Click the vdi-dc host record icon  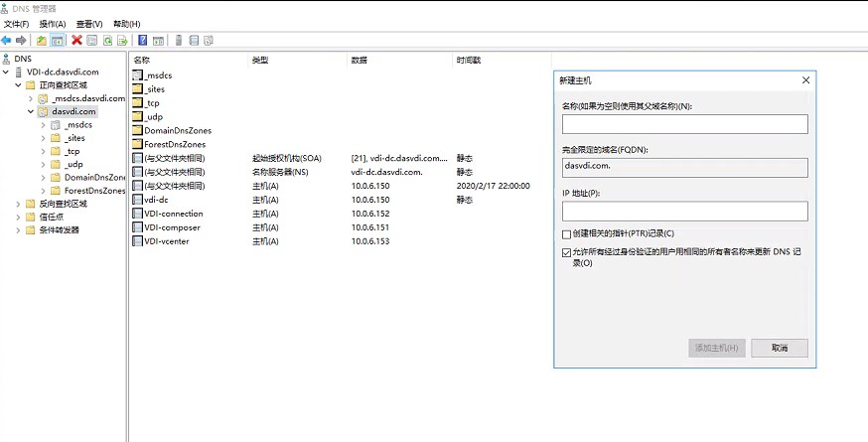click(138, 200)
